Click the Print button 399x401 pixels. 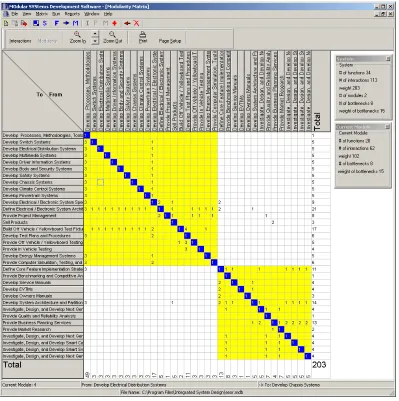(x=143, y=37)
